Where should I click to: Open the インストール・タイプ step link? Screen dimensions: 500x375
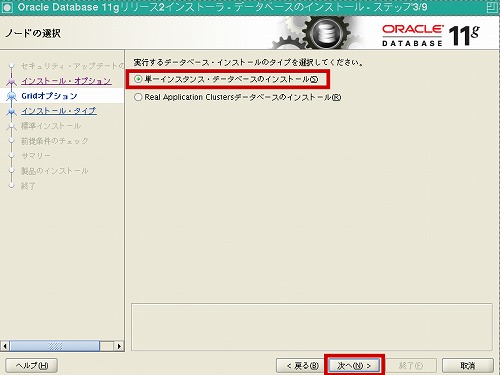(59, 111)
